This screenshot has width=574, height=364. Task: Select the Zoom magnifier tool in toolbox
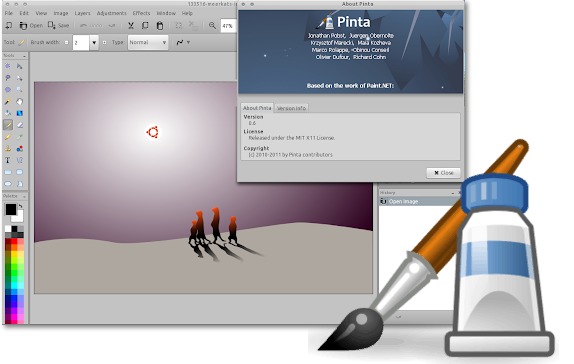click(x=19, y=89)
